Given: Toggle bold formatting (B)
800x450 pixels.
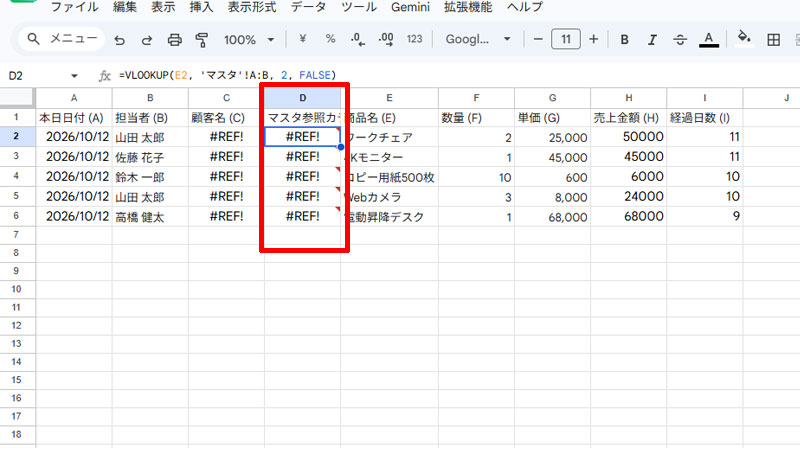Looking at the screenshot, I should (x=624, y=39).
